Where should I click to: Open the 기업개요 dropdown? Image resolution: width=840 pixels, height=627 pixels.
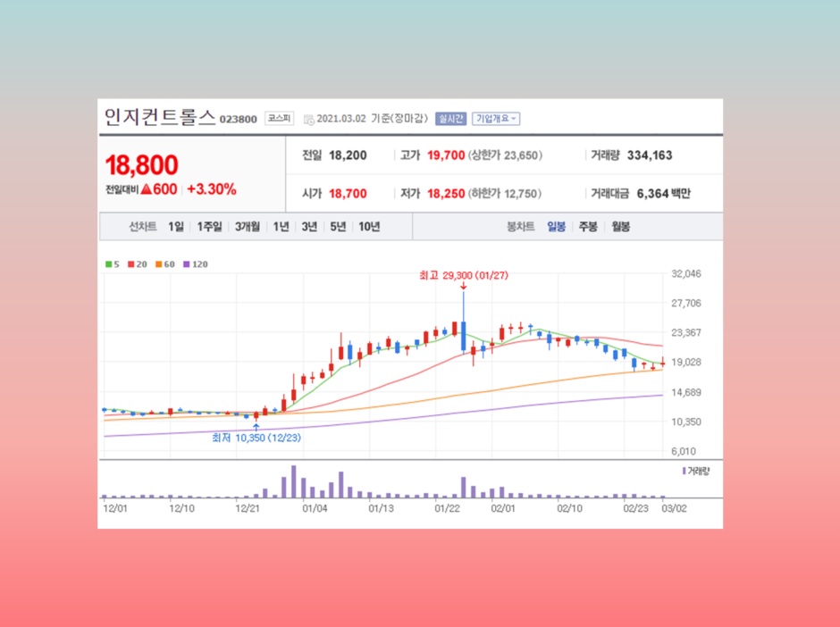496,118
